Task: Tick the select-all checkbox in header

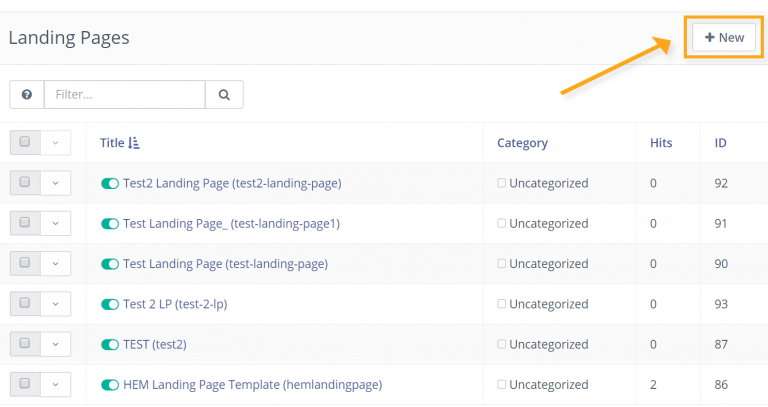Action: (x=25, y=142)
